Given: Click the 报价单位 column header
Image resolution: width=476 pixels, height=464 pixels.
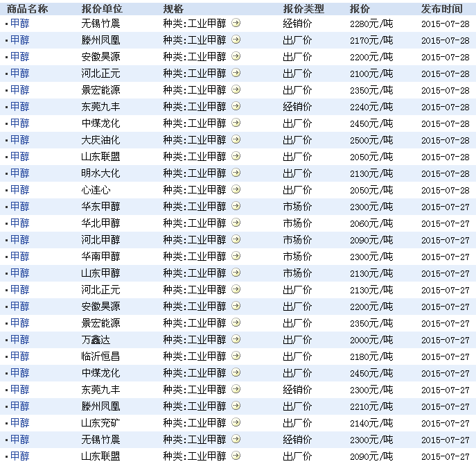Looking at the screenshot, I should [x=102, y=9].
